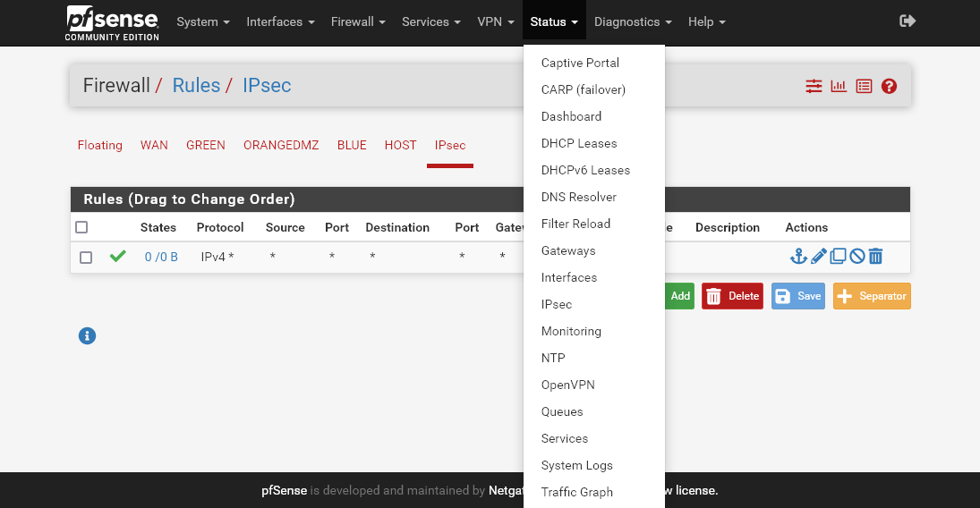Image resolution: width=980 pixels, height=508 pixels.
Task: Click the blue Save button
Action: click(798, 296)
